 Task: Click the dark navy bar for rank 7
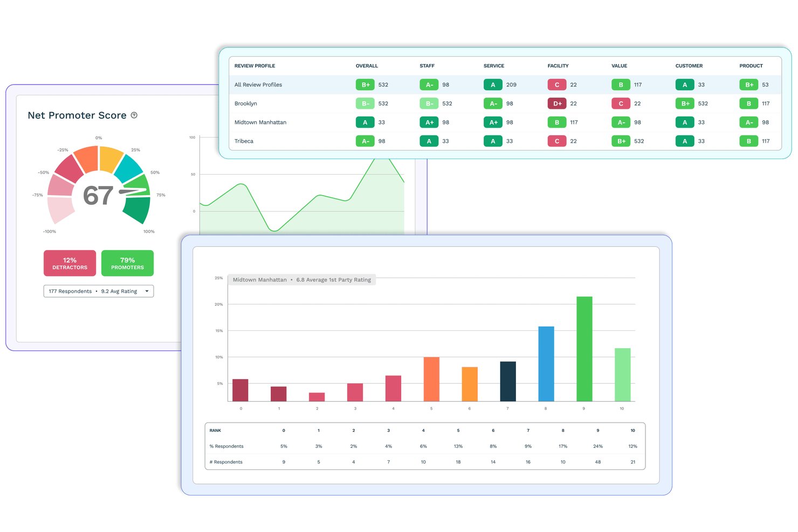(x=508, y=382)
